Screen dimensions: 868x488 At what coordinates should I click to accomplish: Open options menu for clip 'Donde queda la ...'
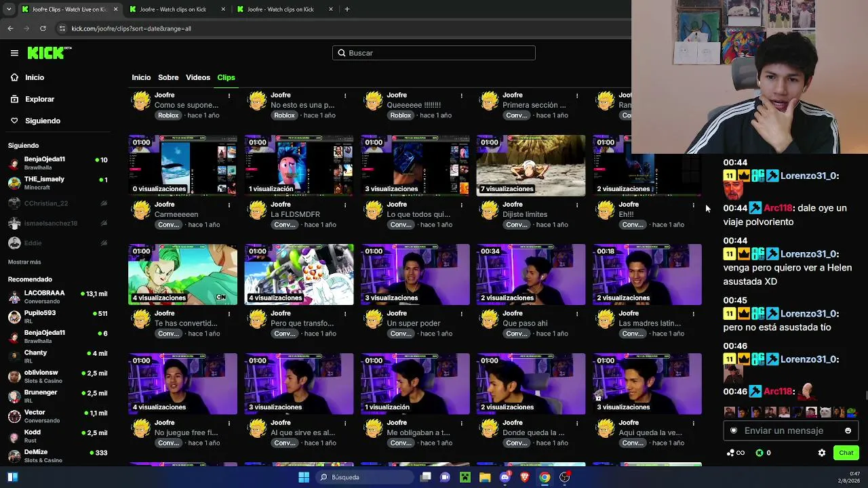coord(577,423)
